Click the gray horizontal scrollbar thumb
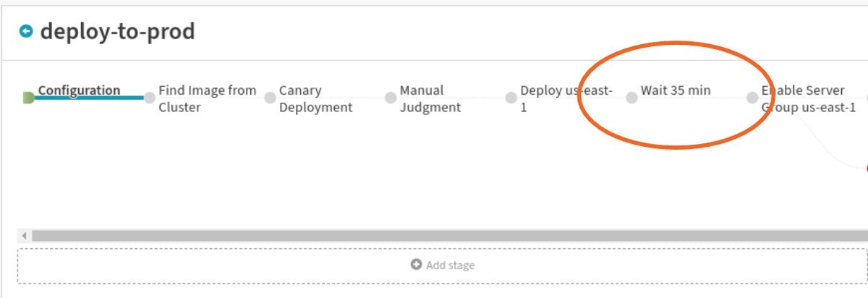 [450, 236]
